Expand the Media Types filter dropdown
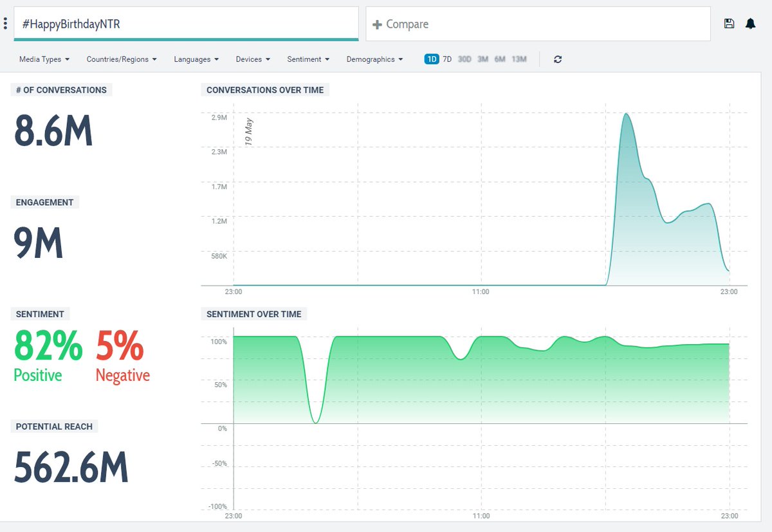Image resolution: width=772 pixels, height=532 pixels. click(44, 59)
